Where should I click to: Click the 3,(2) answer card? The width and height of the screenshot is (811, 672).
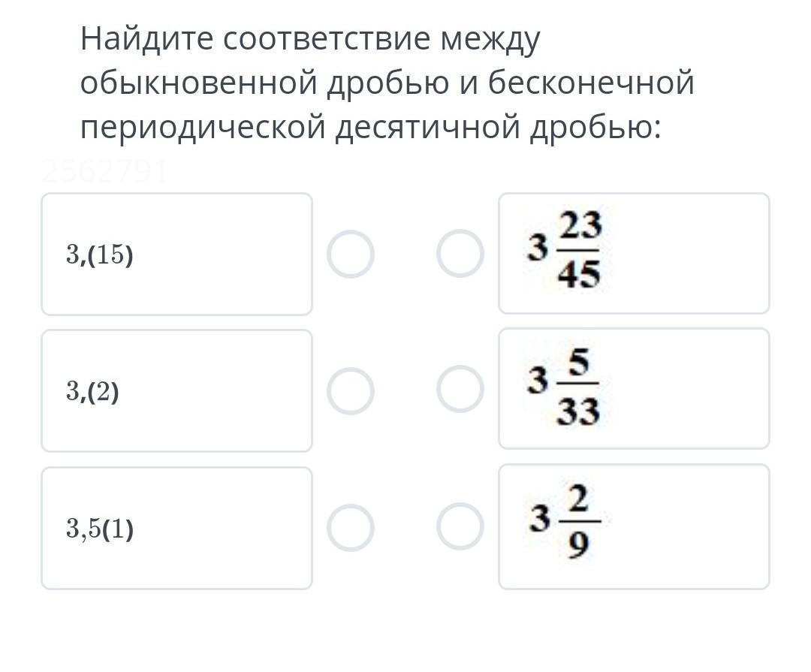click(x=177, y=391)
